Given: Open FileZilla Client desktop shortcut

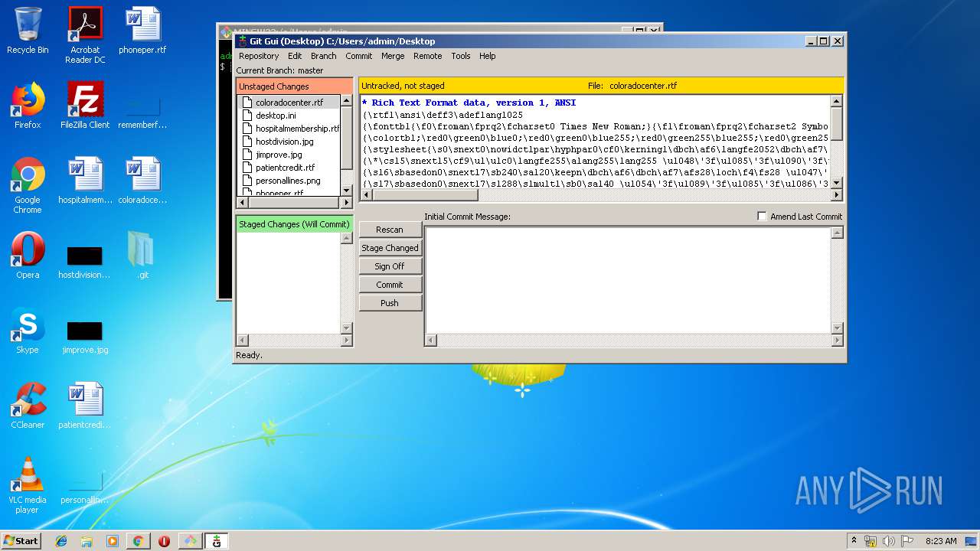Looking at the screenshot, I should 85,106.
